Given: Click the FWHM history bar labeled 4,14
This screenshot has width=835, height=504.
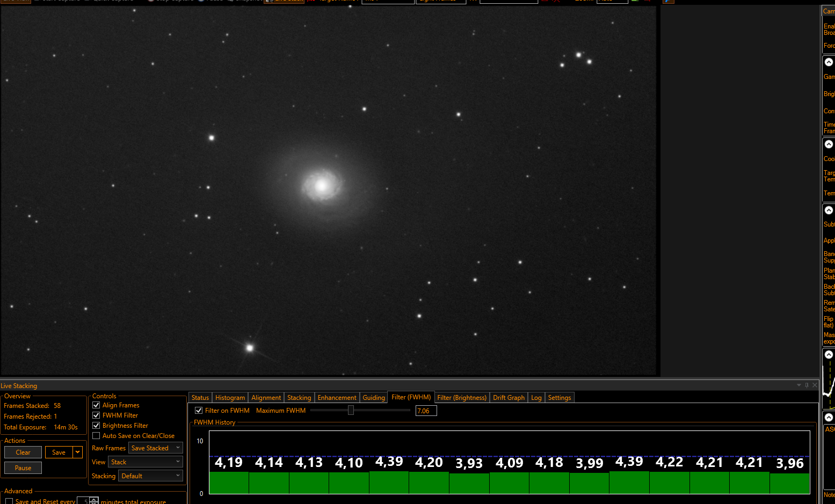Looking at the screenshot, I should click(x=269, y=483).
